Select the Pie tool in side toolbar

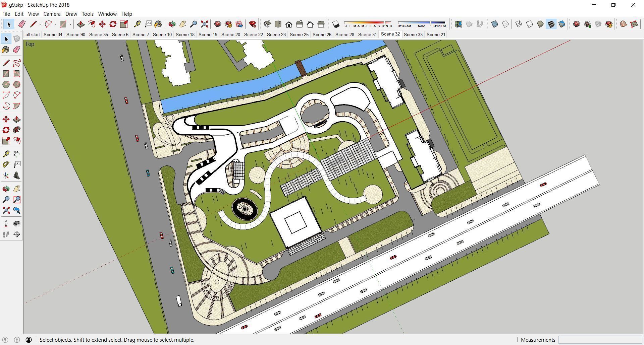(17, 106)
